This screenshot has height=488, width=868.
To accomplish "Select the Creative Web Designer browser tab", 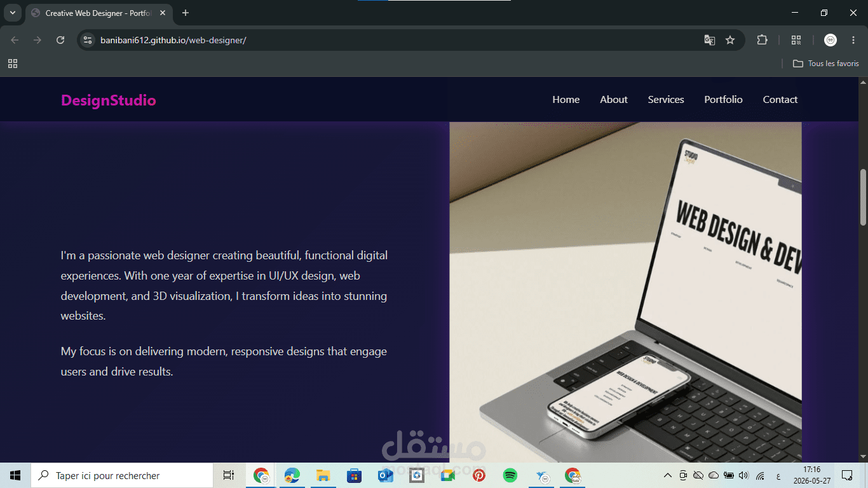I will coord(98,13).
